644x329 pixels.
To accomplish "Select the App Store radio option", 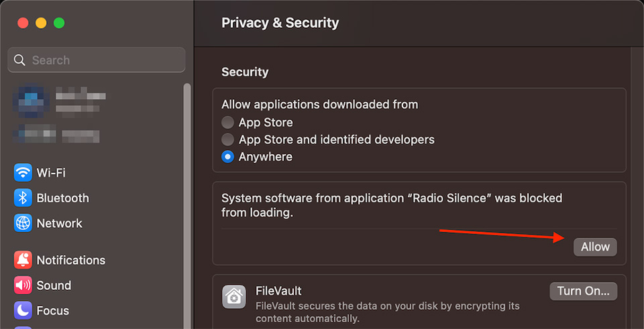I will pyautogui.click(x=228, y=123).
